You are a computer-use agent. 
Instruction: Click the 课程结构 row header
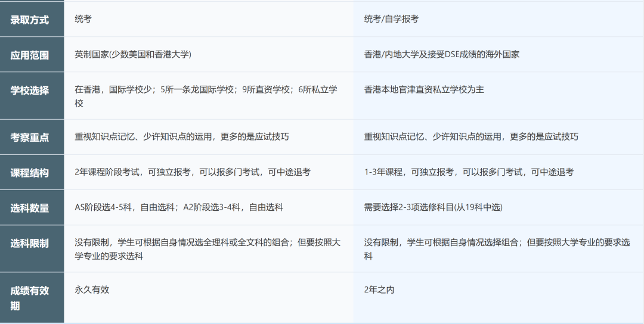click(32, 172)
